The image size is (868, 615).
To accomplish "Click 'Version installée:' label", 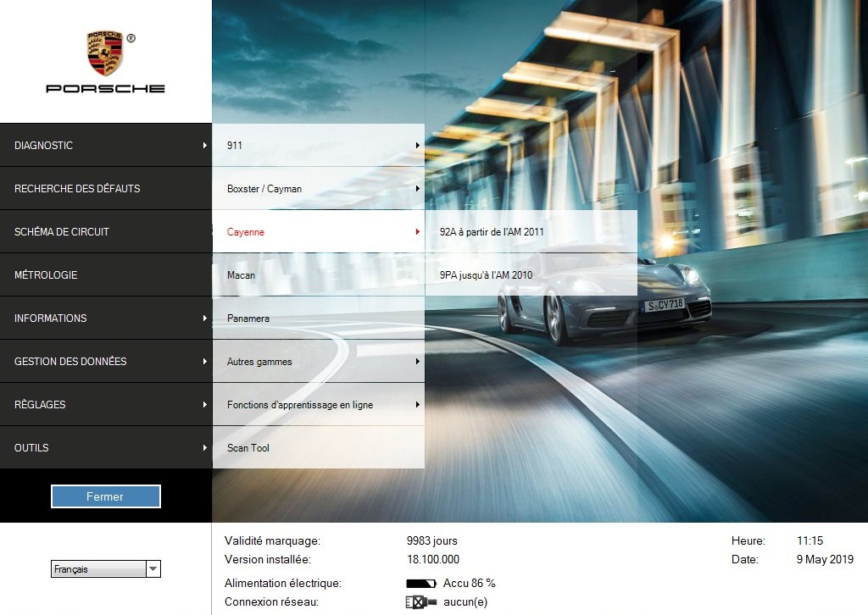I will click(268, 559).
